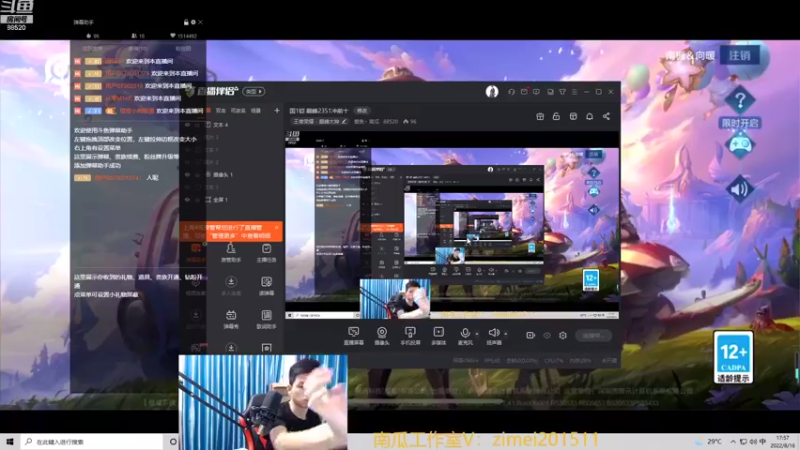
Task: Click the 直播中 live button
Action: (x=593, y=335)
